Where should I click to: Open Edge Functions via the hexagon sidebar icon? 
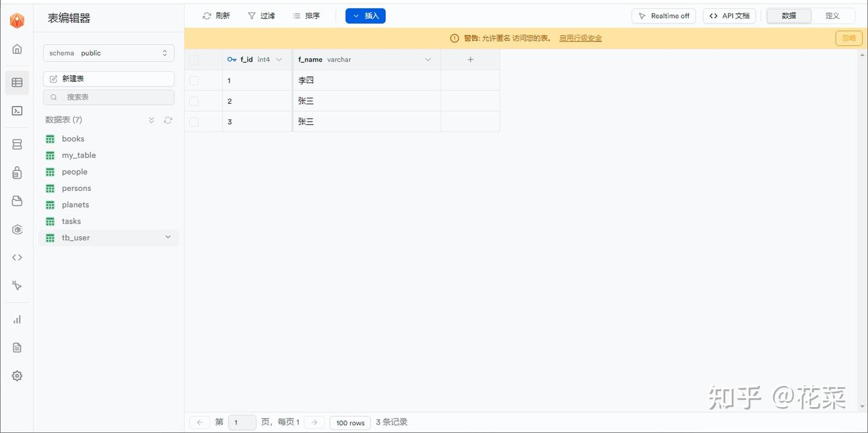16,229
